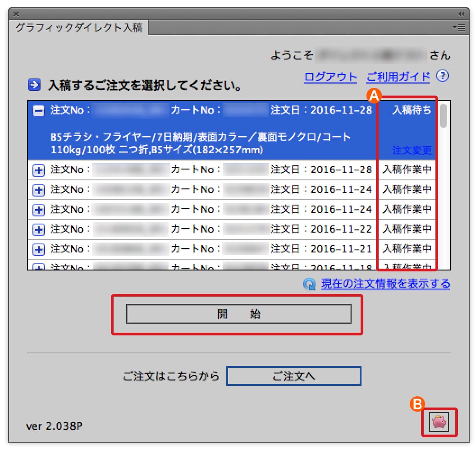Click the ご注文へ button
Screen dimensions: 476x449
293,376
